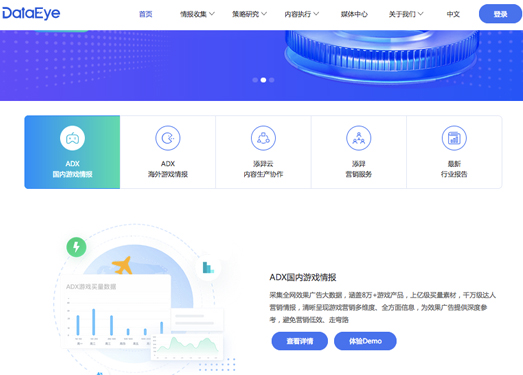Click the industry report chart icon

[x=454, y=138]
